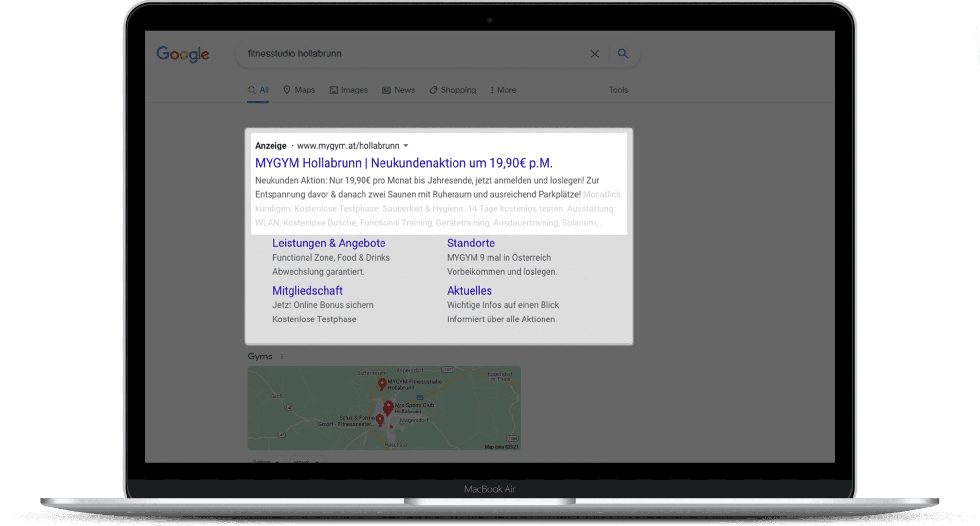
Task: Click the ad URL www.mygym.at/hollabrunn
Action: pyautogui.click(x=348, y=146)
